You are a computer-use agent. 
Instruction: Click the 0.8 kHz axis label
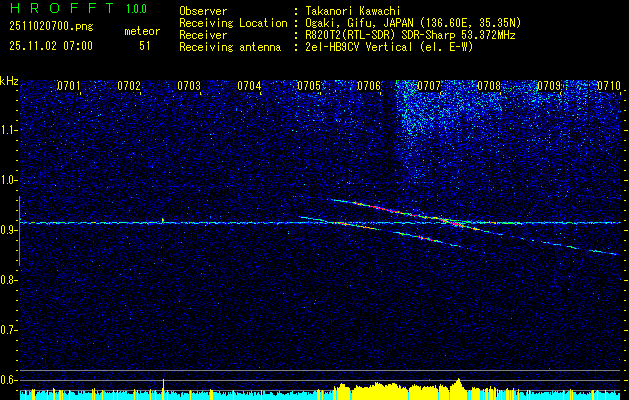(8, 280)
